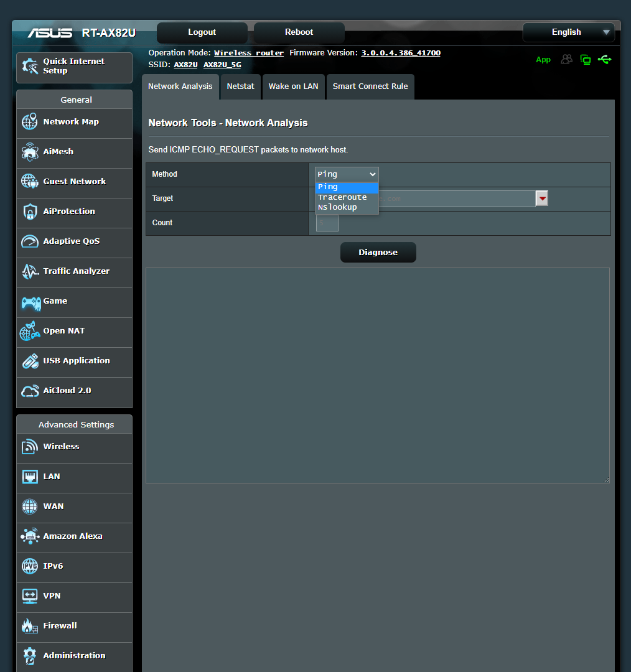Click the green App link
Screen dimensions: 631x672
coord(543,60)
